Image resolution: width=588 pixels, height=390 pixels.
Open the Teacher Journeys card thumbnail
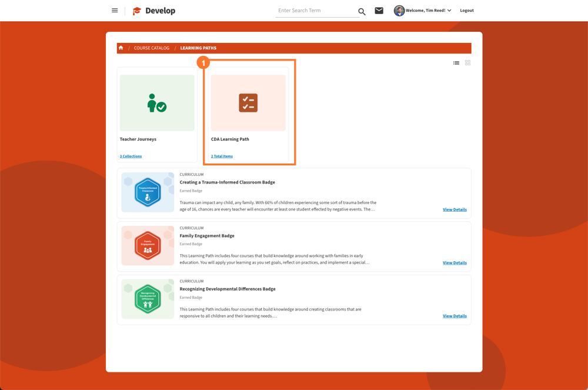click(157, 103)
